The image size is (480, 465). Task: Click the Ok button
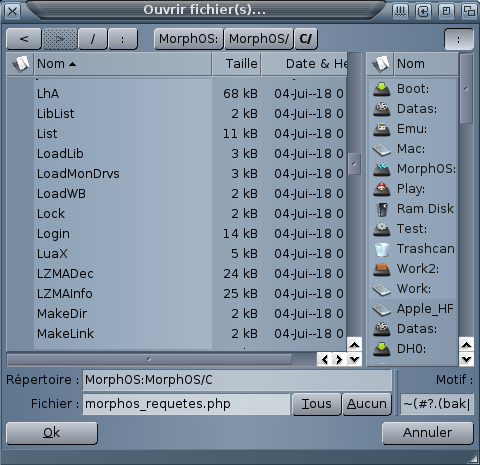point(52,433)
